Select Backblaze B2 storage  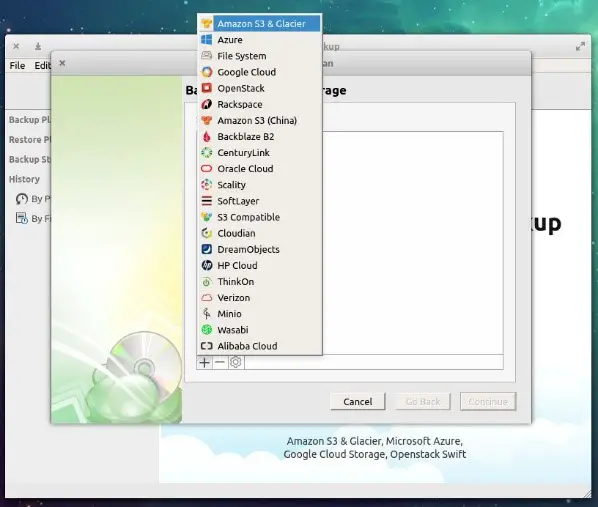click(x=260, y=137)
